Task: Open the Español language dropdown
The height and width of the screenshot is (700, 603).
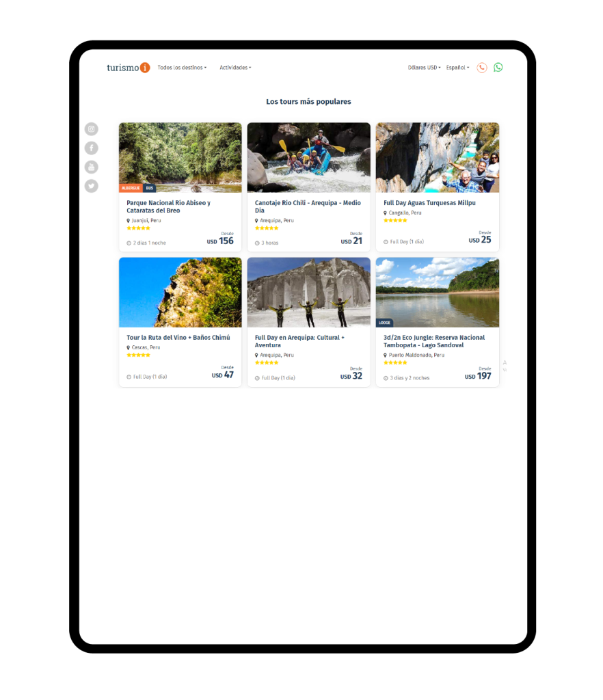Action: coord(457,68)
